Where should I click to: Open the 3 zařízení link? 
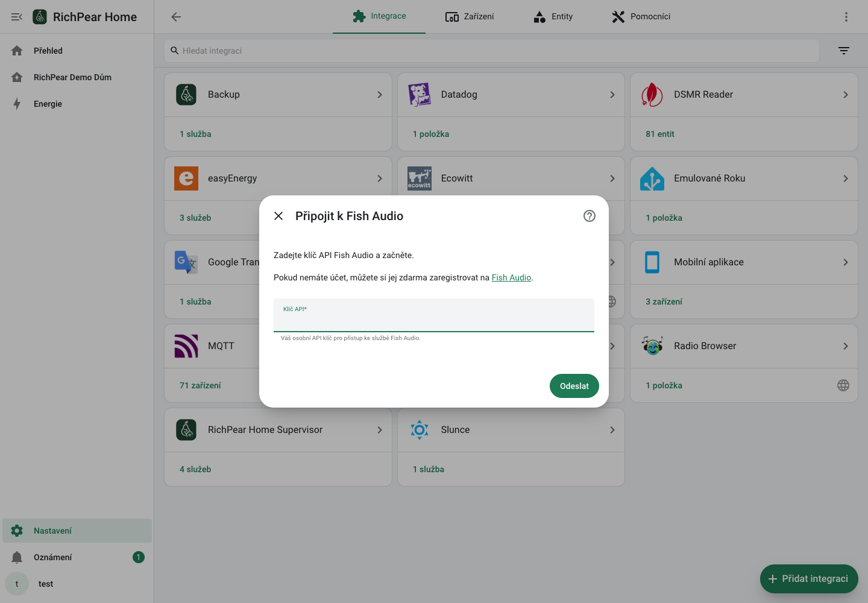664,301
